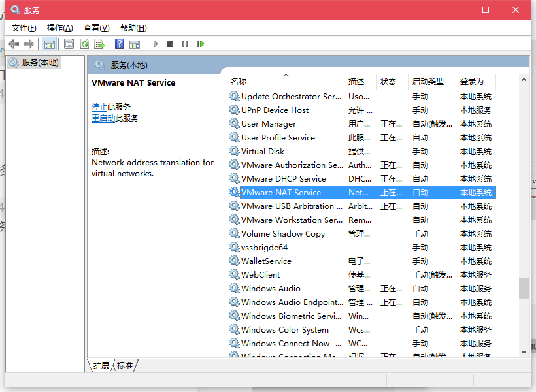
Task: Select Volume Shadow Copy service
Action: point(362,233)
